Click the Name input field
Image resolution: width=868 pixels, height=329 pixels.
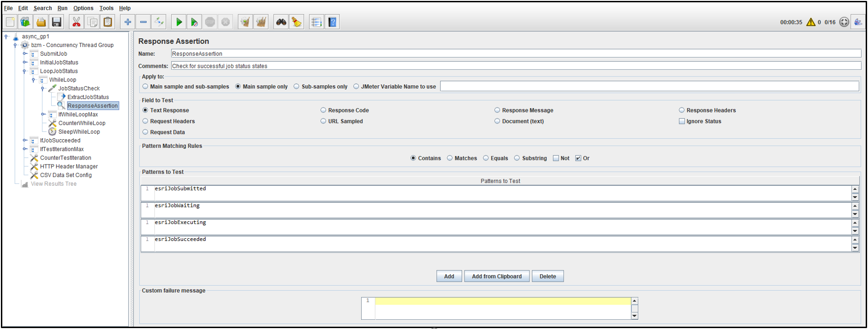coord(516,53)
